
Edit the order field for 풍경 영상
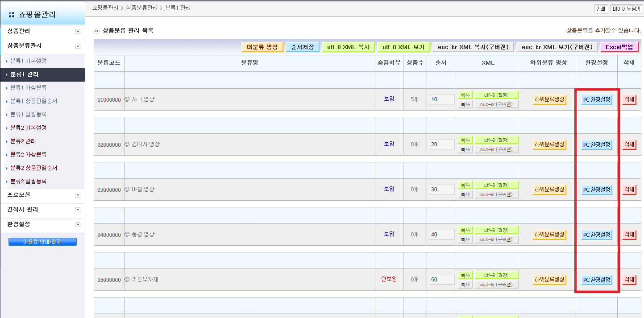(441, 235)
